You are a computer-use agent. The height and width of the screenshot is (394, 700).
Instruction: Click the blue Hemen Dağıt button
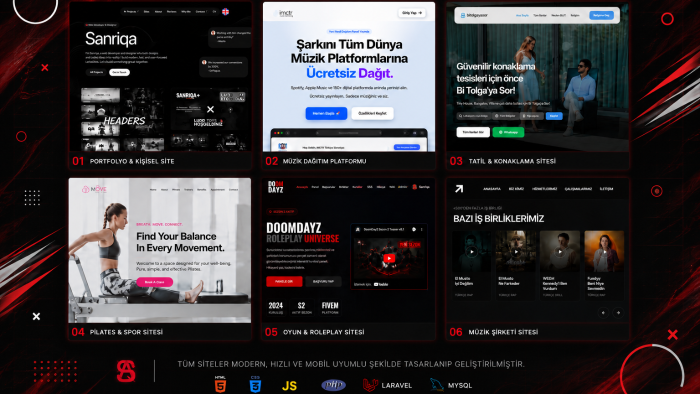click(x=326, y=113)
